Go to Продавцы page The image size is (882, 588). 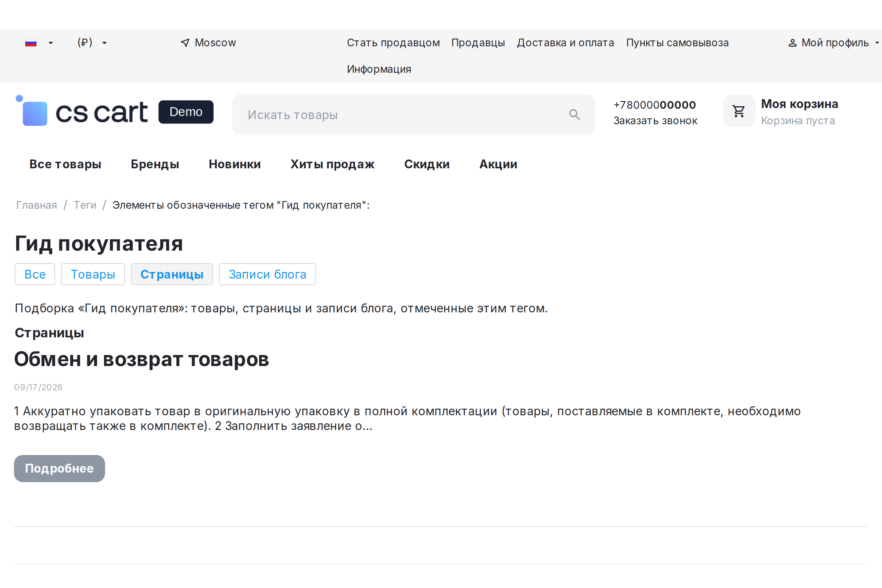pyautogui.click(x=478, y=43)
